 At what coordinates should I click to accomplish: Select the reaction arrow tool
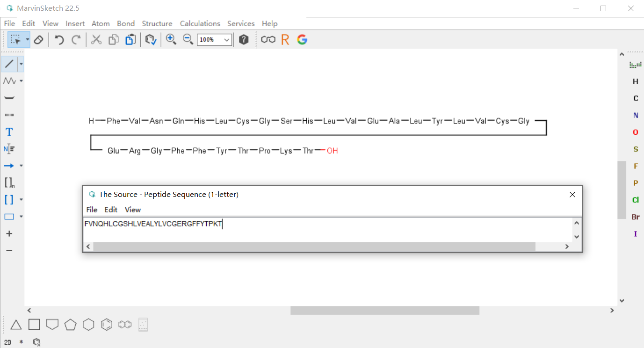(x=9, y=166)
